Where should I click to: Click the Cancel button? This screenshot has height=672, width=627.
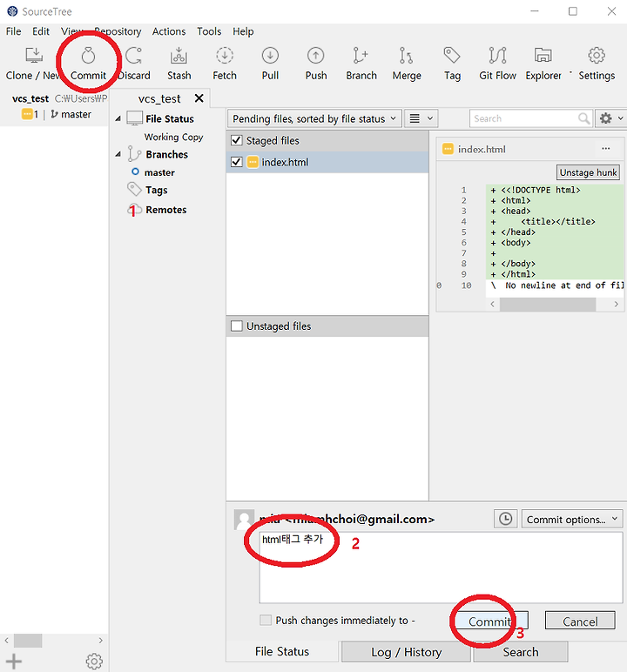click(580, 621)
